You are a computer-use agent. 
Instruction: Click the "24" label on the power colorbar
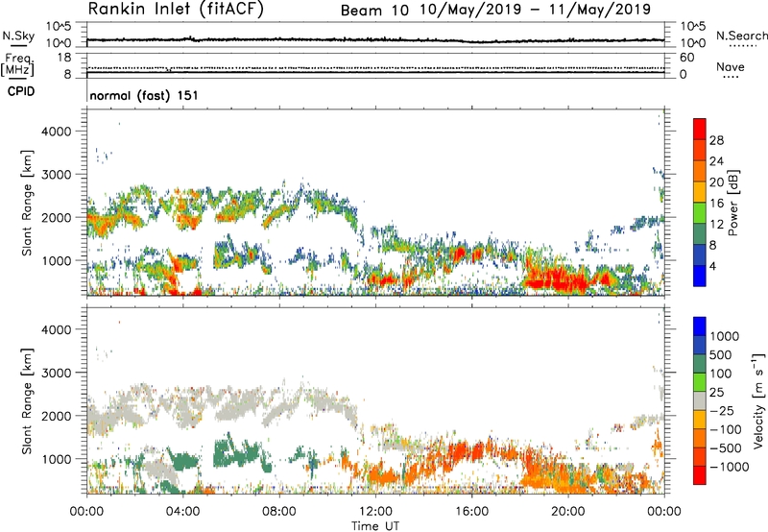716,161
